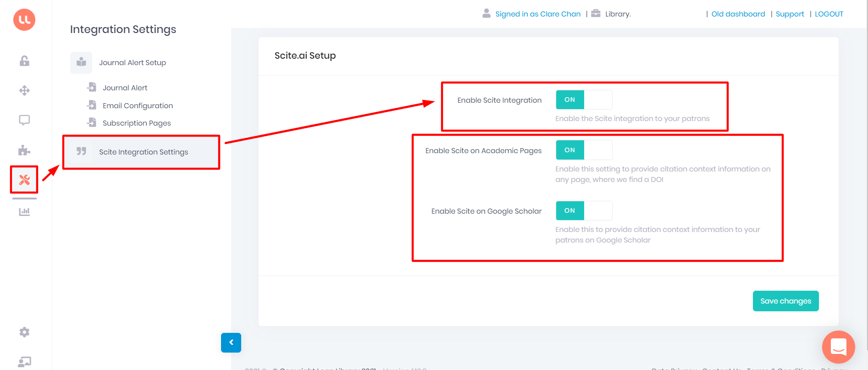Screen dimensions: 868x370
Task: Open Subscription Pages menu item
Action: tap(137, 123)
